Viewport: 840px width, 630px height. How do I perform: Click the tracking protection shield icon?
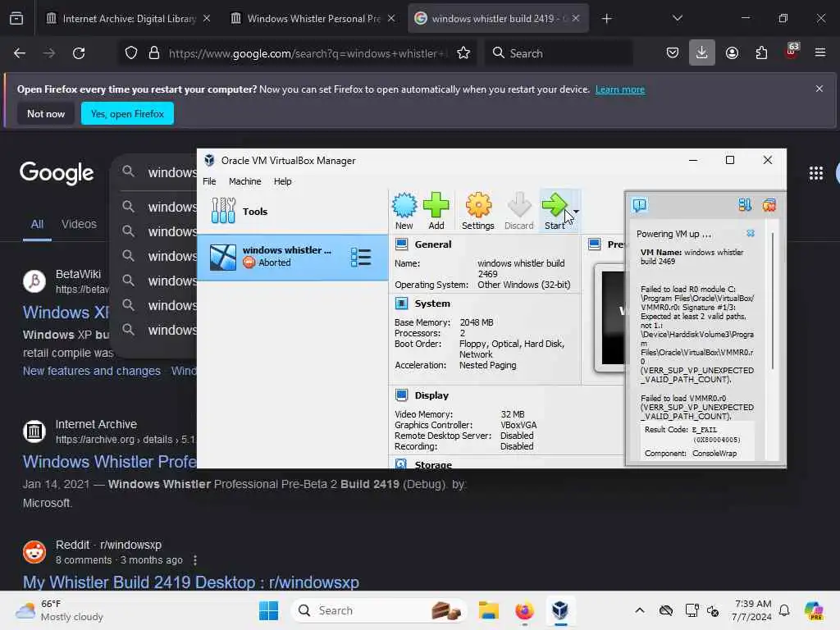tap(131, 53)
